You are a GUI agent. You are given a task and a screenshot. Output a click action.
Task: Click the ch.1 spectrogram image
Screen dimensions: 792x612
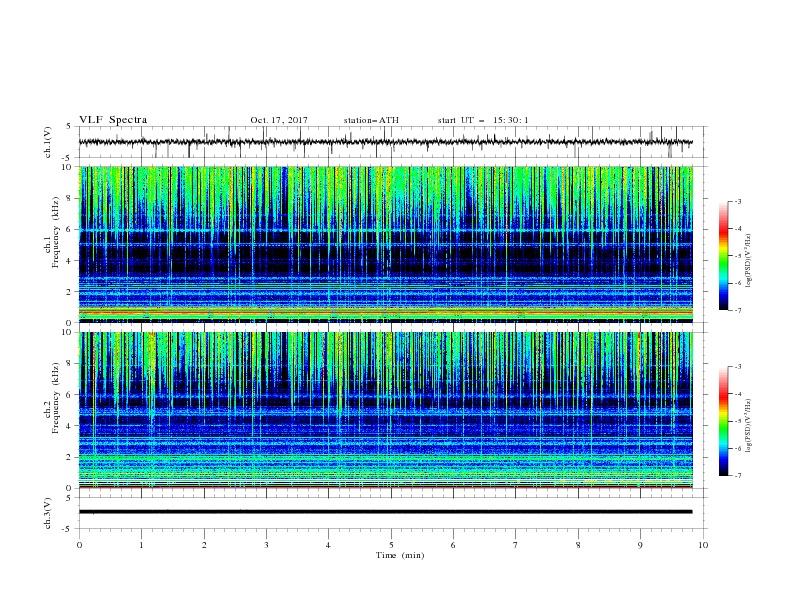[x=386, y=244]
